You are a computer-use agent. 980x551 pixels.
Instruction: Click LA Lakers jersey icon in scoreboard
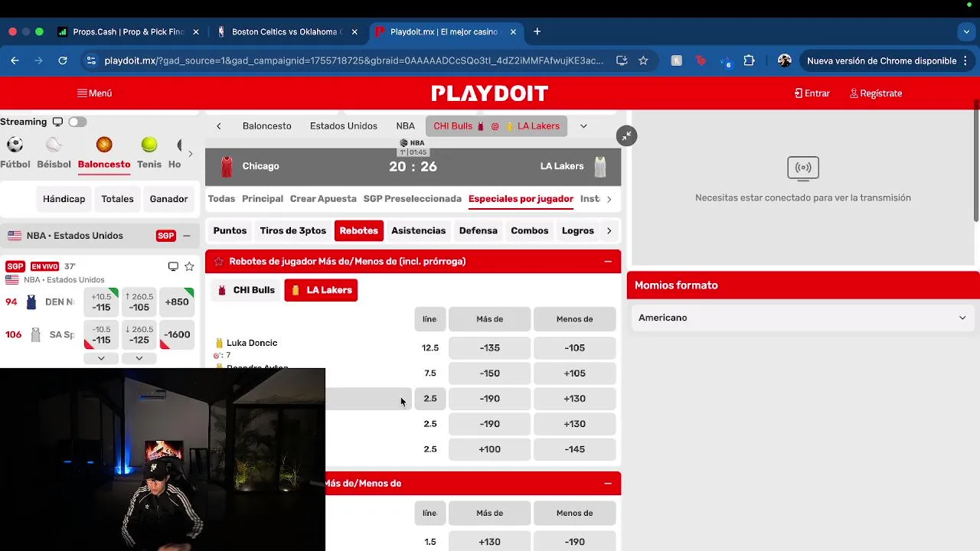click(600, 166)
